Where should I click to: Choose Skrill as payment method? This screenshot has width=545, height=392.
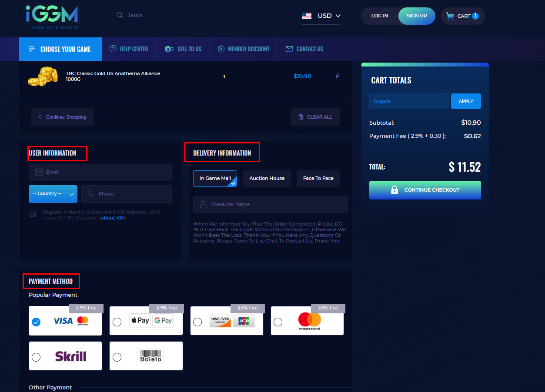pos(36,357)
